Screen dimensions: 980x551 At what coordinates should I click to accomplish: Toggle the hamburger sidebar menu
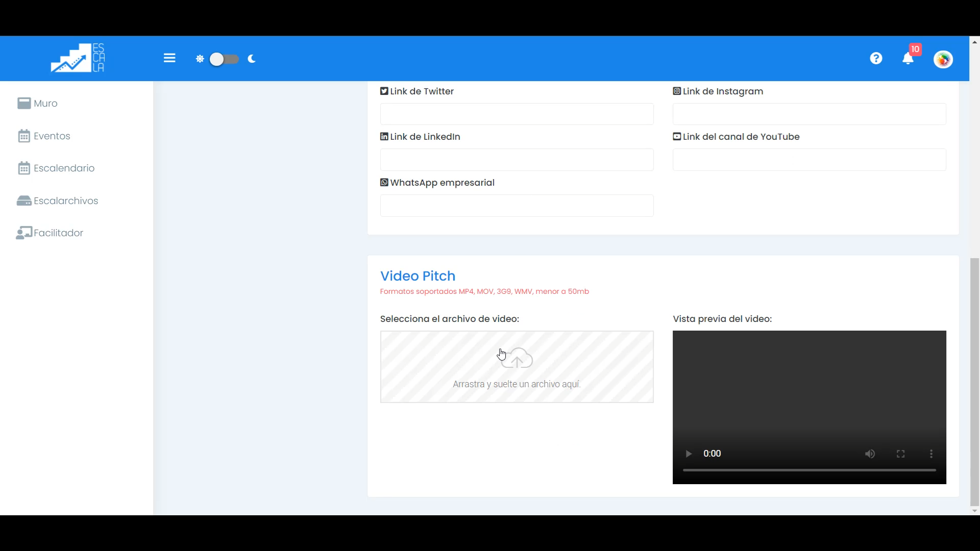click(x=169, y=58)
